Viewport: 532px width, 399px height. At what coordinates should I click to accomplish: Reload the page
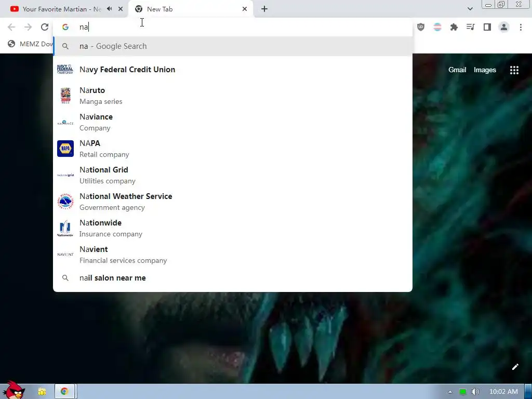click(x=45, y=27)
